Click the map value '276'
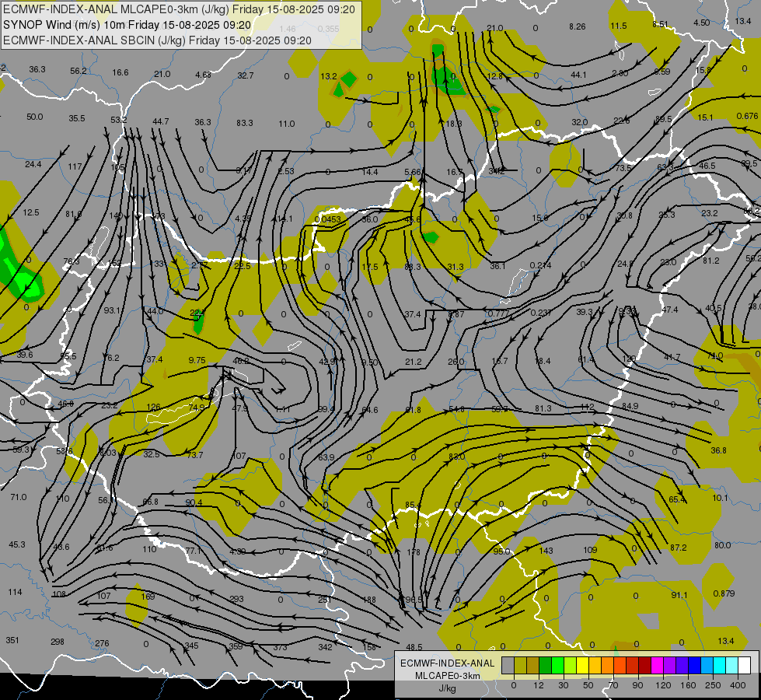The image size is (761, 700). (x=102, y=643)
